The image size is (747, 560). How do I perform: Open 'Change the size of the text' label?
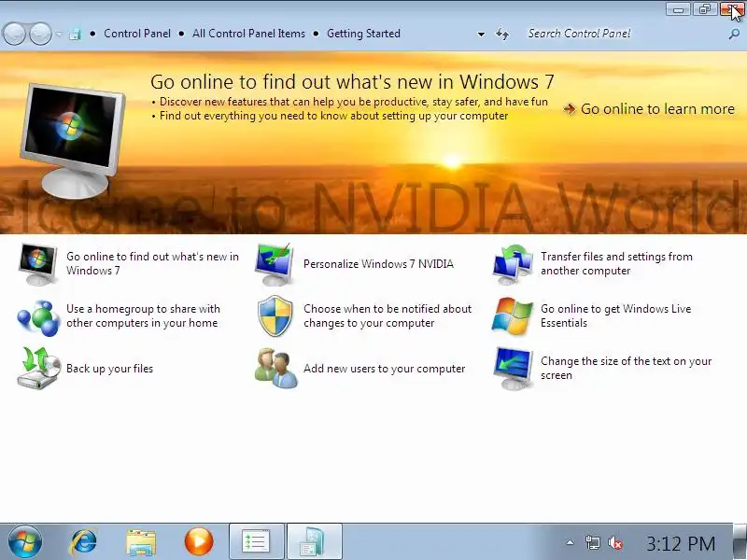coord(626,368)
